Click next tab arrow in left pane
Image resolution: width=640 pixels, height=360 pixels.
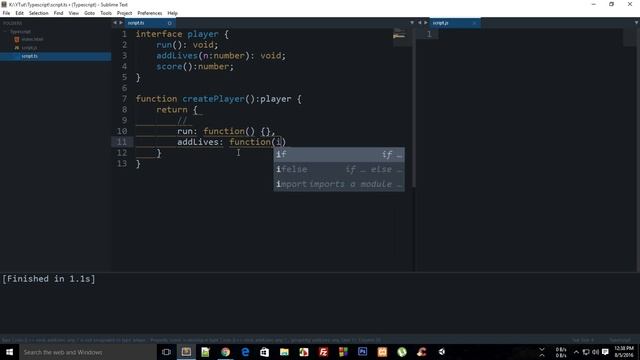pyautogui.click(x=121, y=23)
